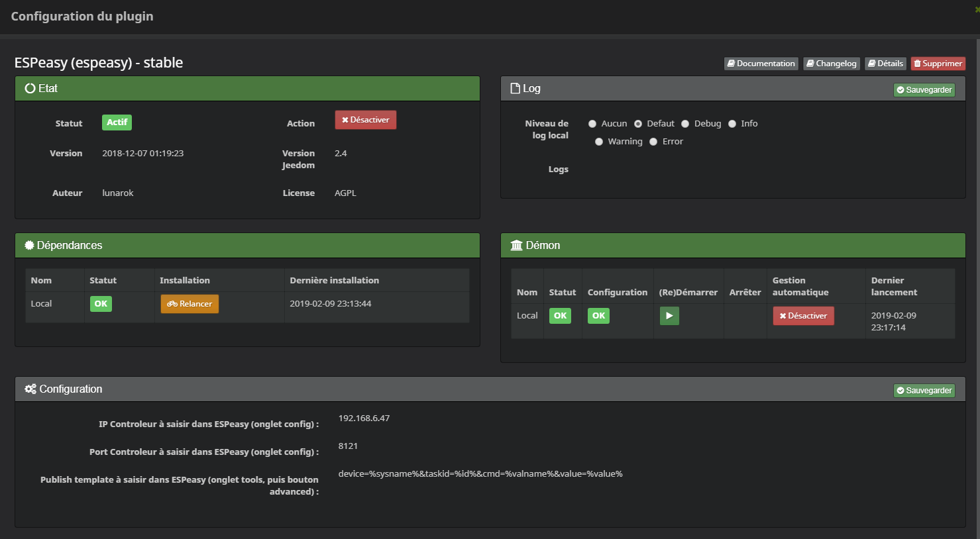Select the Aucun log level

click(592, 124)
